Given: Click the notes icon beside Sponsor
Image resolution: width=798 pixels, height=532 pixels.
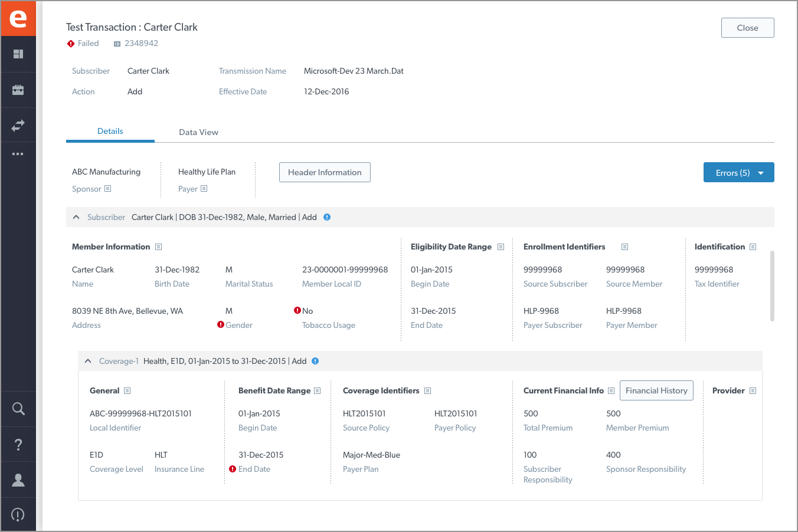Looking at the screenshot, I should [x=107, y=189].
